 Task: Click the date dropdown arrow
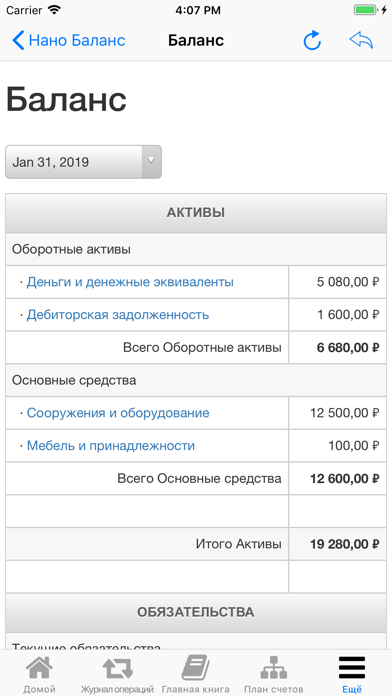(x=151, y=161)
